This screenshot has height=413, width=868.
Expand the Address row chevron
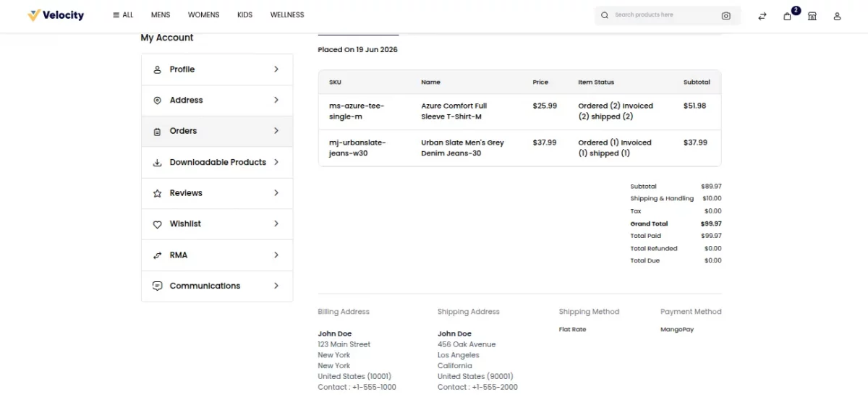pyautogui.click(x=276, y=100)
